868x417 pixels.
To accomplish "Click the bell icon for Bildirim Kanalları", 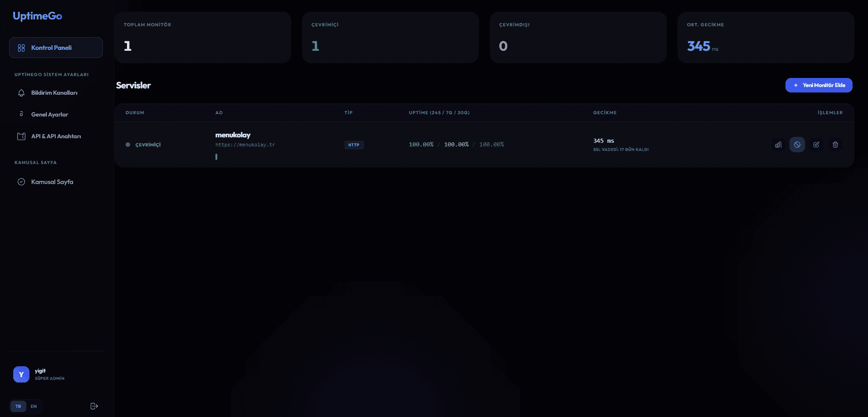I will tap(21, 93).
